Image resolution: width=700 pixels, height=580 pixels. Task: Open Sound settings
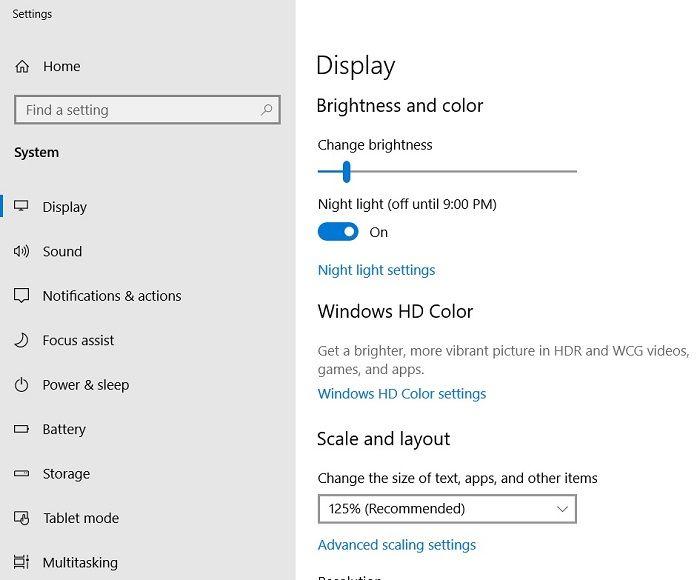pyautogui.click(x=62, y=251)
